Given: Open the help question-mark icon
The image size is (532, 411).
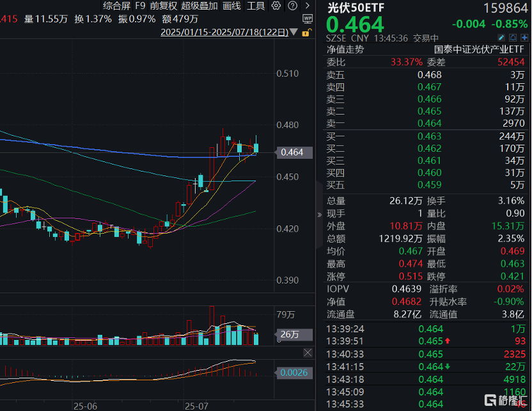Looking at the screenshot, I should (292, 6).
